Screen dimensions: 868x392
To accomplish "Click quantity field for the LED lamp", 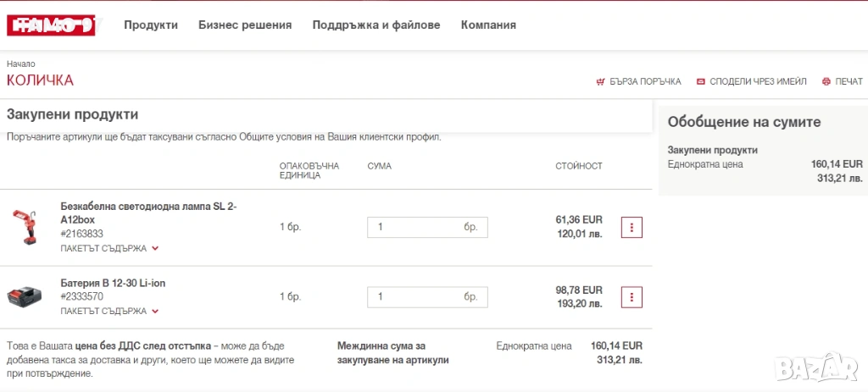I will [x=415, y=227].
